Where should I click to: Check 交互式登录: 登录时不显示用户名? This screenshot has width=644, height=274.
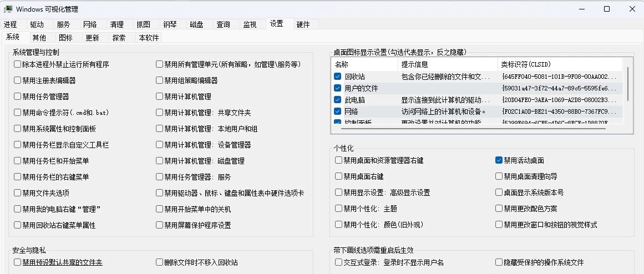[338, 262]
